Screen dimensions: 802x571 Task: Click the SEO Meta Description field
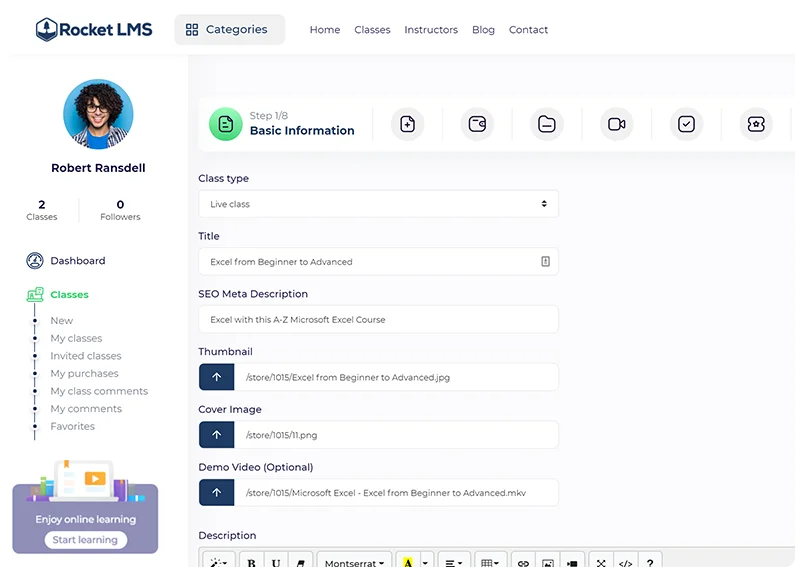(378, 319)
